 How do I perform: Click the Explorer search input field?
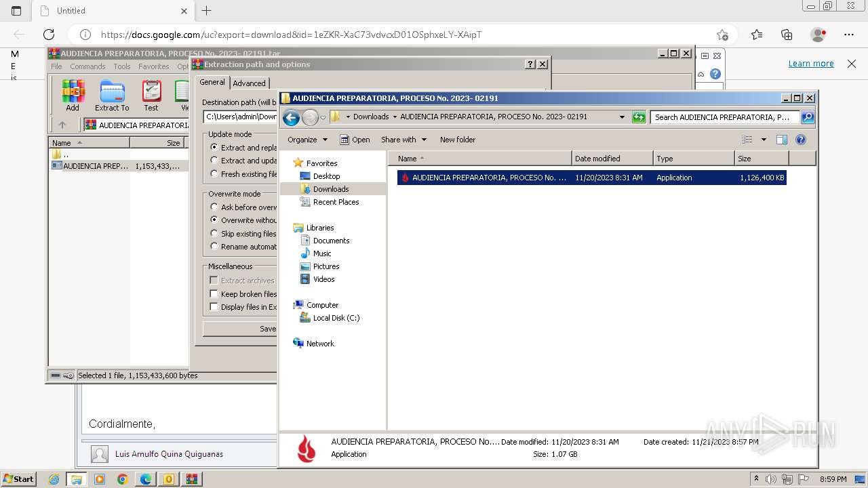coord(724,117)
